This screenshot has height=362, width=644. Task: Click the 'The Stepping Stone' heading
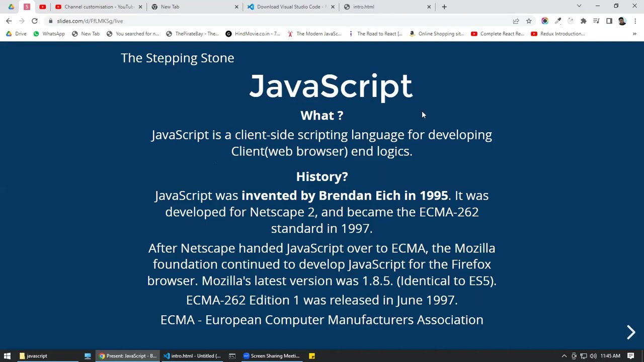[177, 58]
